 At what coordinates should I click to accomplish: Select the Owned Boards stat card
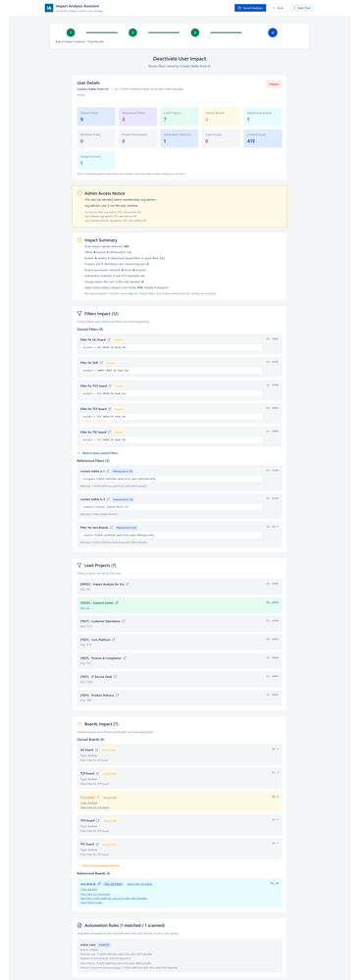point(221,117)
